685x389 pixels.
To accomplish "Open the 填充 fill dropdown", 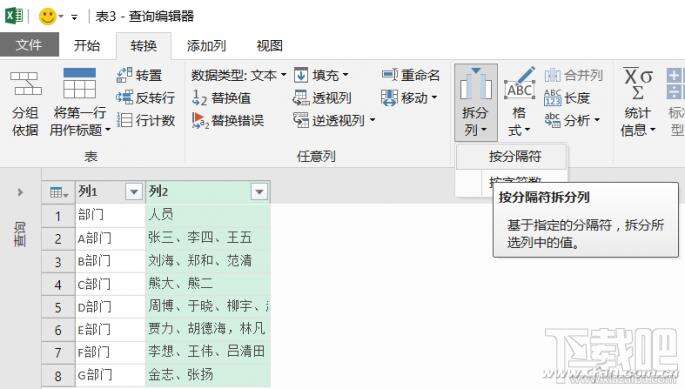I will [322, 75].
